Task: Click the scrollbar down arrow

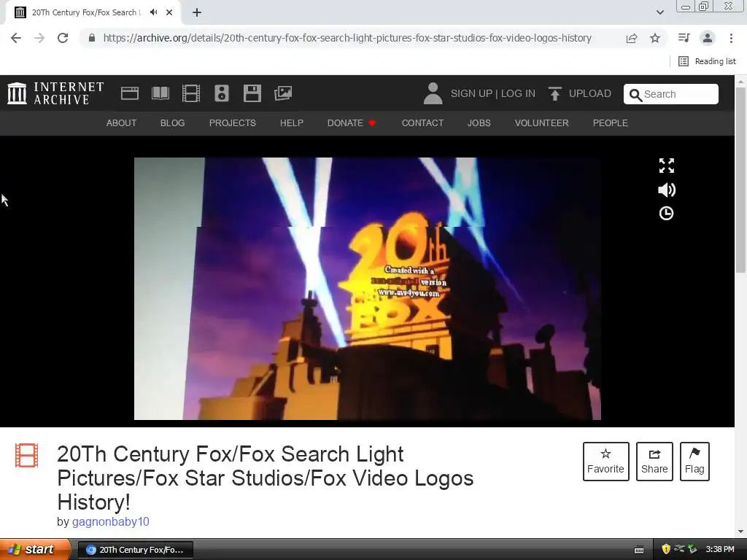Action: (x=740, y=532)
